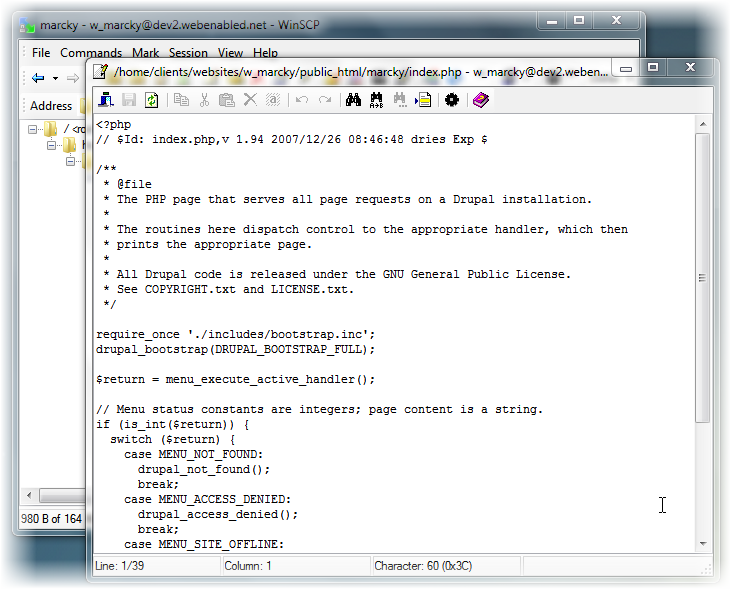The image size is (731, 589).
Task: Open Replace with the A>B binoculars icon
Action: click(x=376, y=100)
